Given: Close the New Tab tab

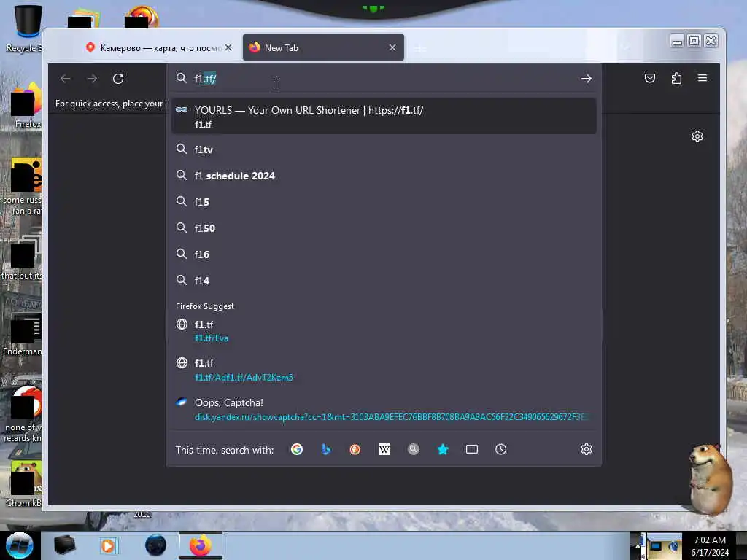Looking at the screenshot, I should [x=392, y=47].
